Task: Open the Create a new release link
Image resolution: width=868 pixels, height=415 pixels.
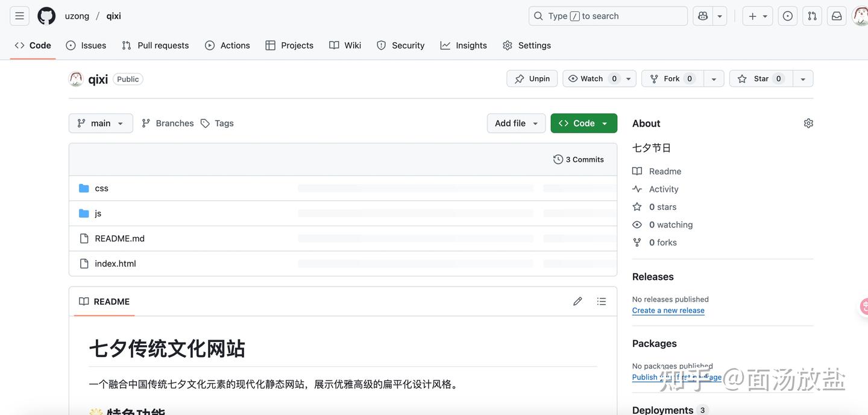Action: click(668, 310)
